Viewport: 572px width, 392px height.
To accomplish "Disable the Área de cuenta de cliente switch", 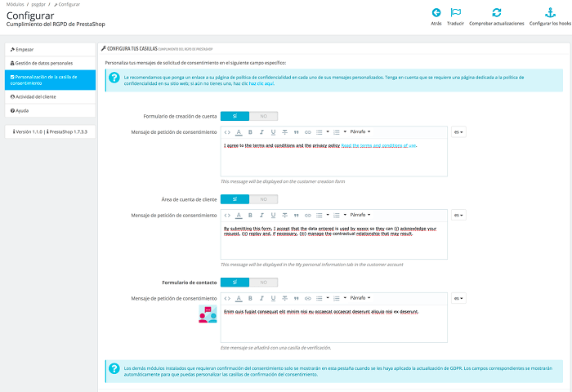I will coord(264,199).
